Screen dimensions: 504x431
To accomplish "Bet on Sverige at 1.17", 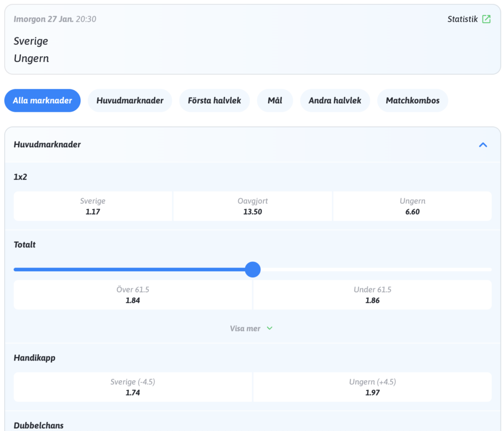I will pos(93,206).
